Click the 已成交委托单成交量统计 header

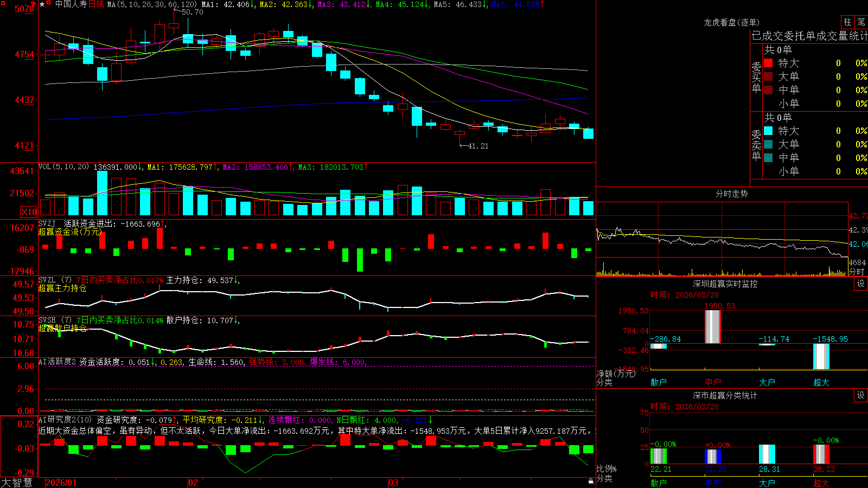809,36
